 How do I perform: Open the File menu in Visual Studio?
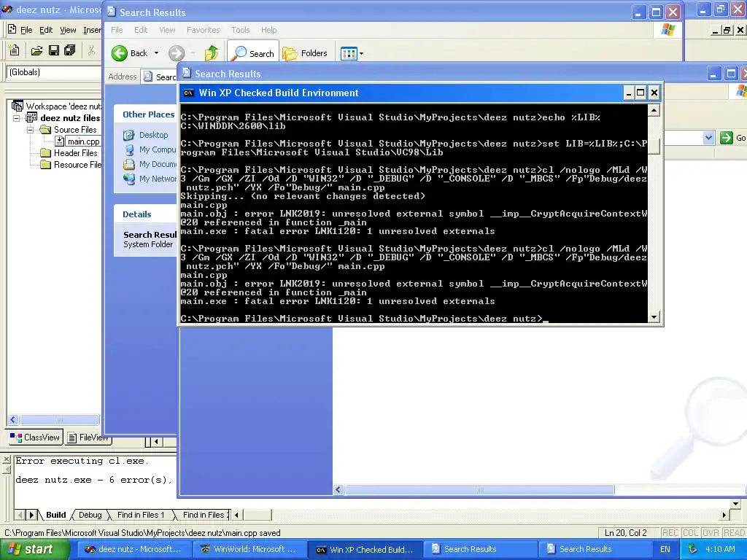point(26,30)
